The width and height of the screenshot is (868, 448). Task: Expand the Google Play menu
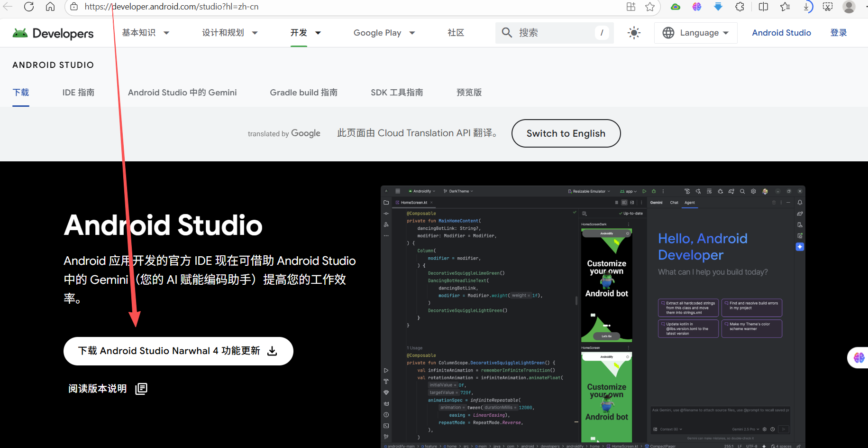(x=384, y=33)
